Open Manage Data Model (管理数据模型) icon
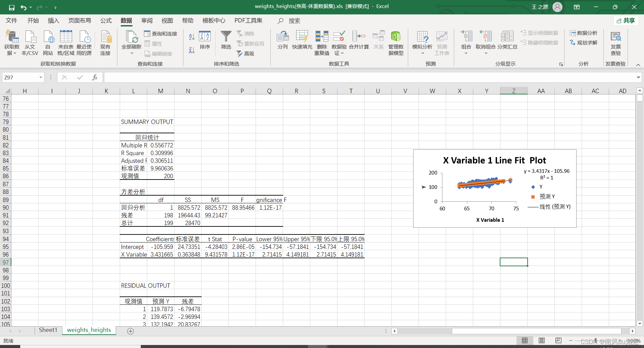This screenshot has width=644, height=348. [x=396, y=43]
